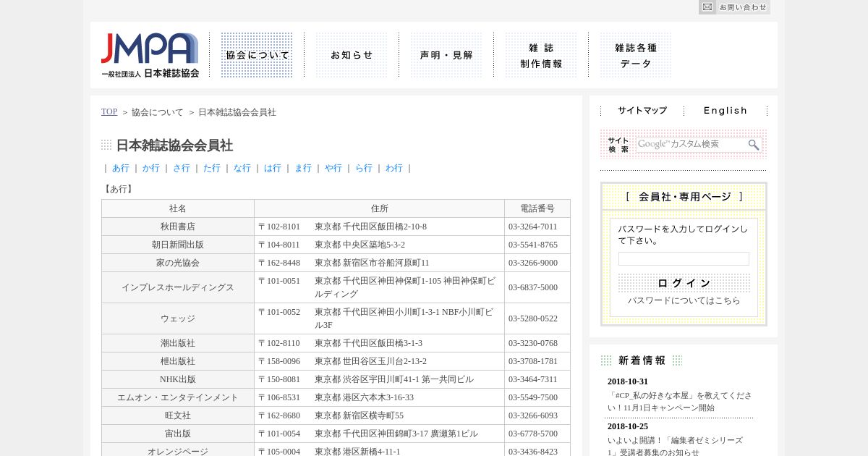
Task: Jump to the な行 section
Action: tap(242, 168)
